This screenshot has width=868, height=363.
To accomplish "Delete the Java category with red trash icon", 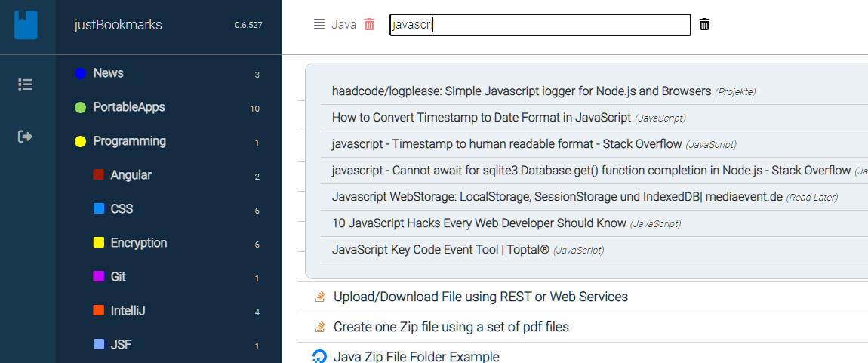I will [369, 24].
